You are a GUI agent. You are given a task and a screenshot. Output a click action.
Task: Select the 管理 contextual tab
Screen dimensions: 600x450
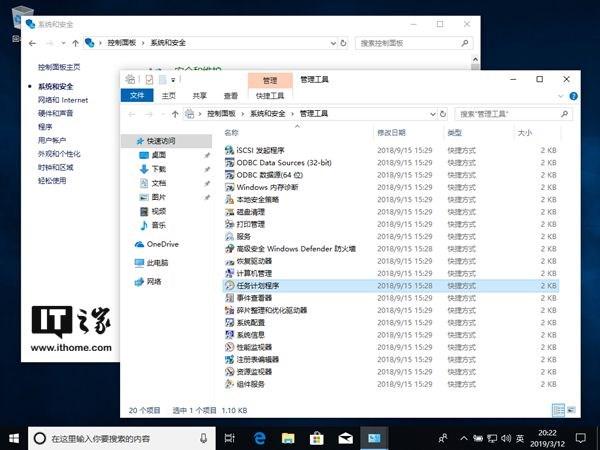270,80
